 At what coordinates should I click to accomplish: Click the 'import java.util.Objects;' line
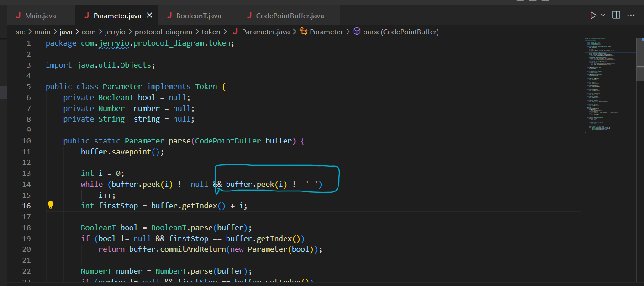(x=100, y=65)
